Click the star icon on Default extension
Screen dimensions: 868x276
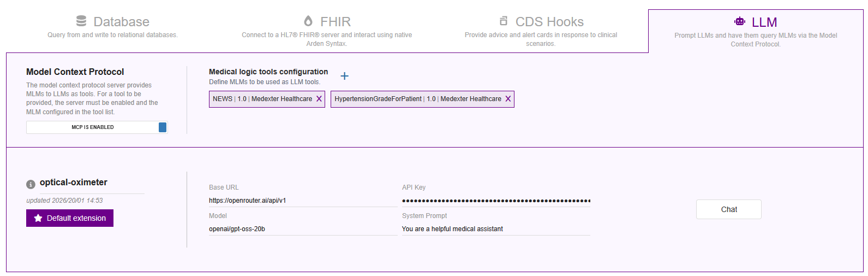[38, 218]
